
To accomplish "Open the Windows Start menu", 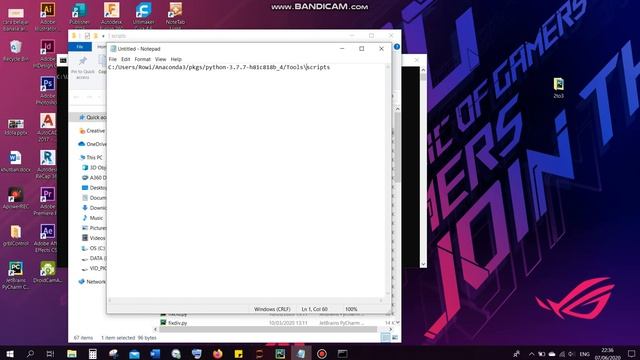I will [10, 353].
